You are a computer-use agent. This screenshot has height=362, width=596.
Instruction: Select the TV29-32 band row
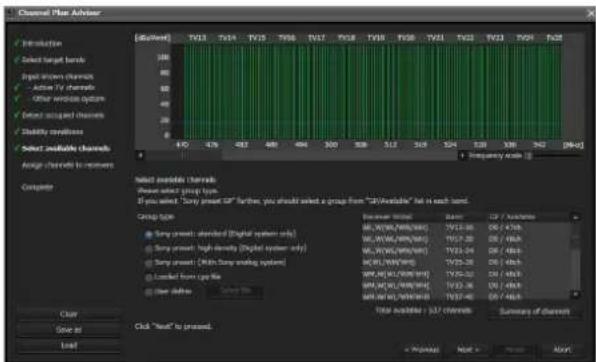(466, 274)
